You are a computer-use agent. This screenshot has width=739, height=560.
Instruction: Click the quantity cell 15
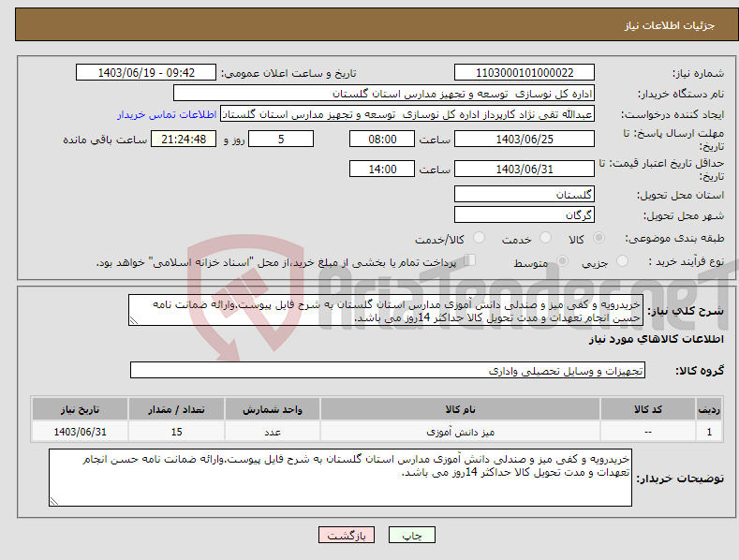tap(176, 432)
